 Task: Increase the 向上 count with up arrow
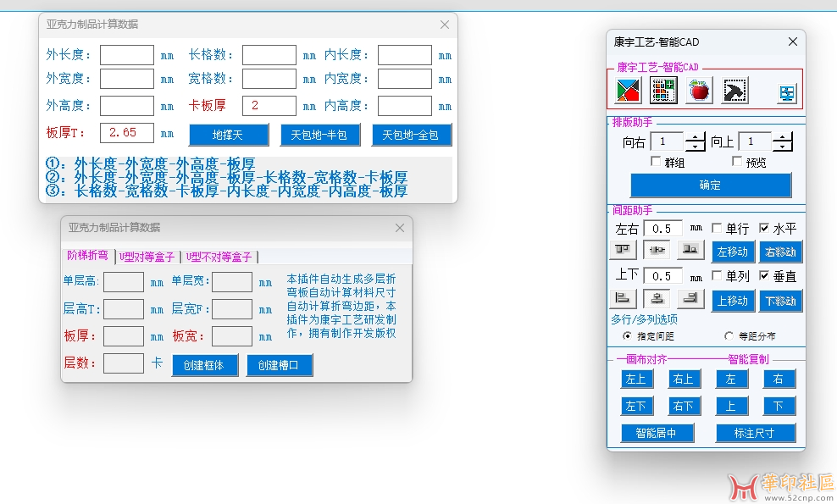tap(783, 138)
